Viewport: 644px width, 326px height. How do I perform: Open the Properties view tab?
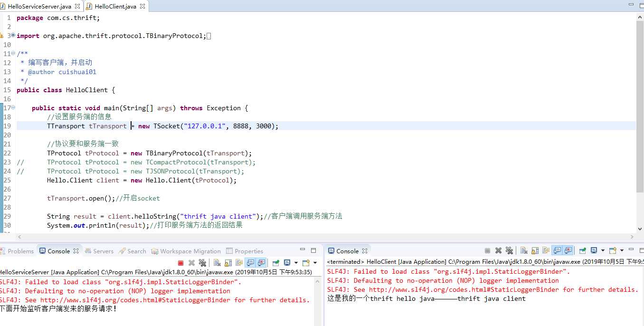click(245, 251)
